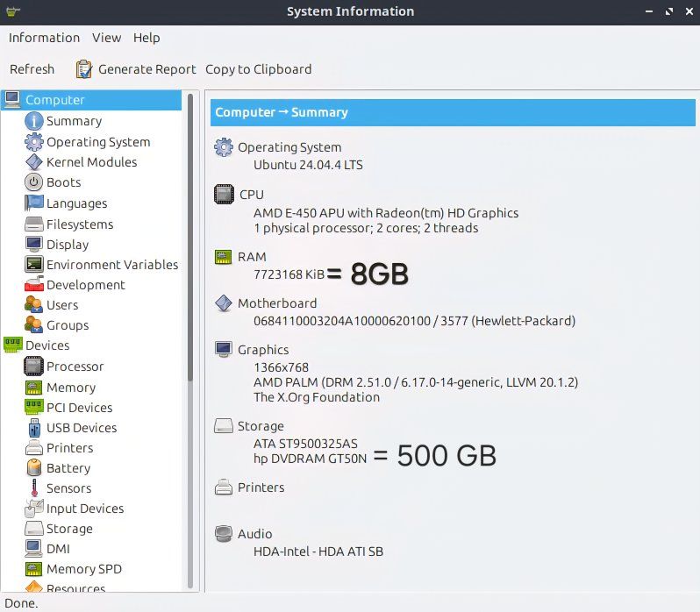
Task: Open Kernel Modules via its diamond icon
Action: (x=33, y=162)
